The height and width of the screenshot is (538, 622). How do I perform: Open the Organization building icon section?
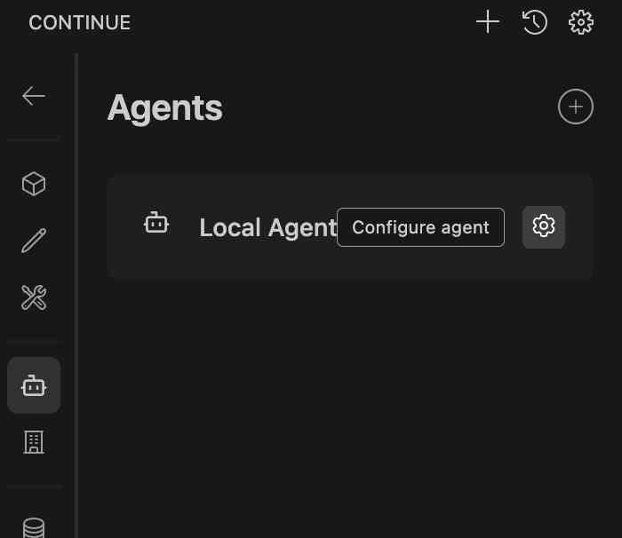click(x=34, y=442)
